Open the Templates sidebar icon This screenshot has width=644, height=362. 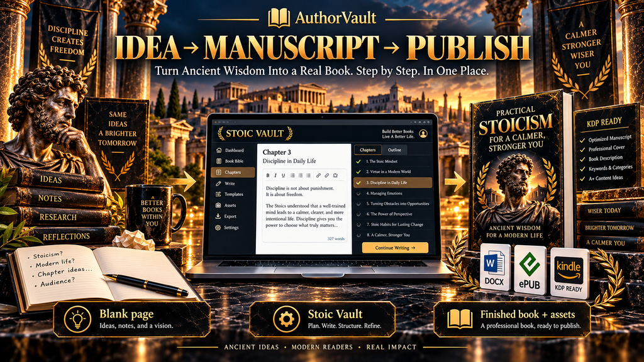point(219,194)
